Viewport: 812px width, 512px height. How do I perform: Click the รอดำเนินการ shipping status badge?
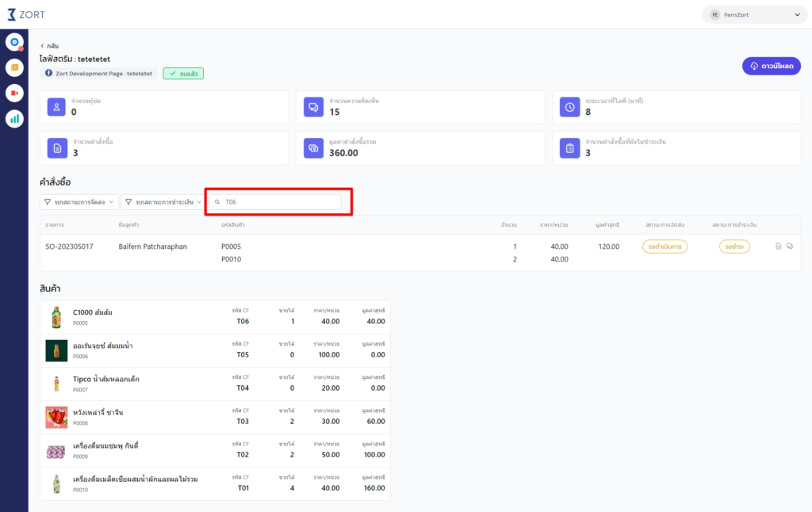(x=665, y=246)
